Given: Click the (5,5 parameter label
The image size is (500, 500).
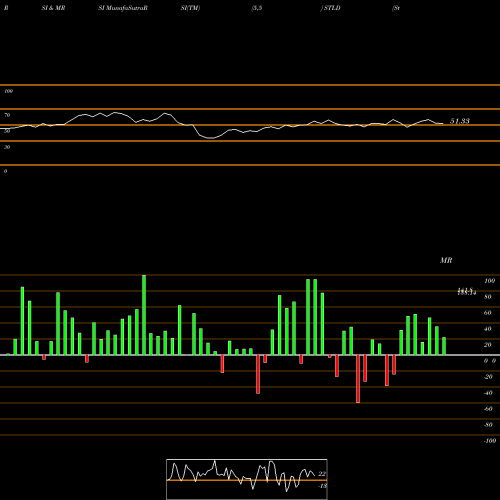Looking at the screenshot, I should pos(257,8).
